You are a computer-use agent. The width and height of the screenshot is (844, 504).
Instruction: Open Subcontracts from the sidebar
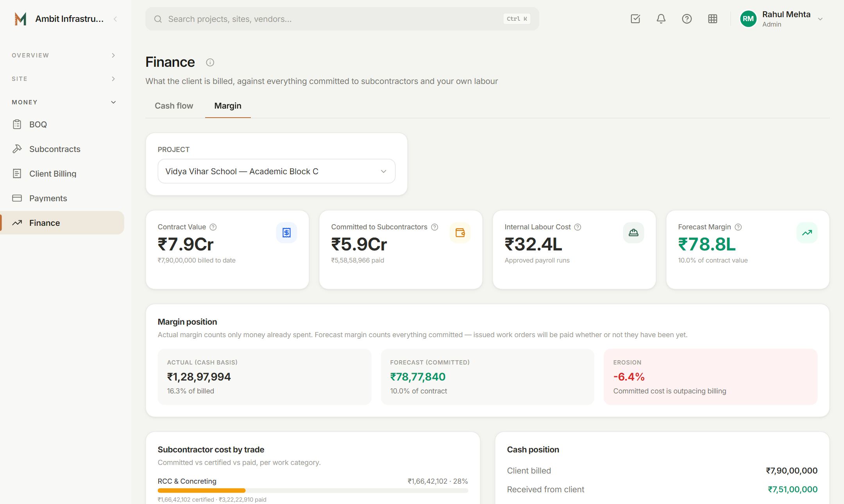click(x=62, y=149)
